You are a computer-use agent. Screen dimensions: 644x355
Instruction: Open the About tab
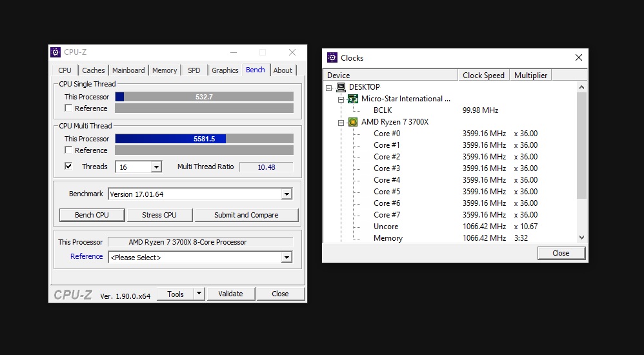283,70
